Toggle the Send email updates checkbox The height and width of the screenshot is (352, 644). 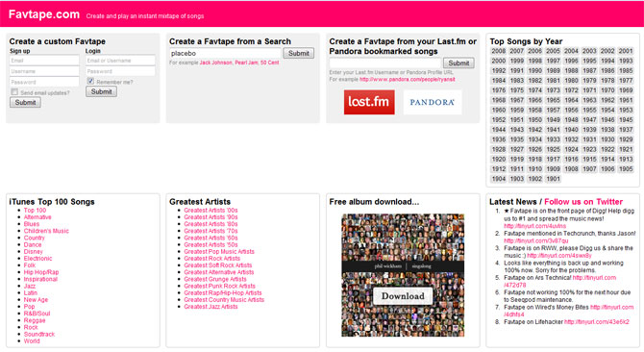point(14,92)
